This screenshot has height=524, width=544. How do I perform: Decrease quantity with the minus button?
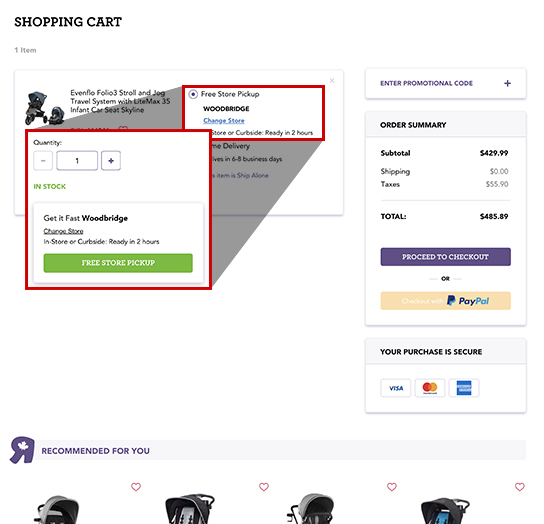point(43,161)
